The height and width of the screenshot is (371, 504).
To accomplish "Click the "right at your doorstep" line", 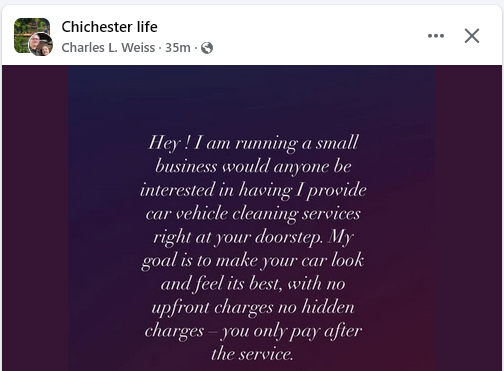I will [253, 237].
